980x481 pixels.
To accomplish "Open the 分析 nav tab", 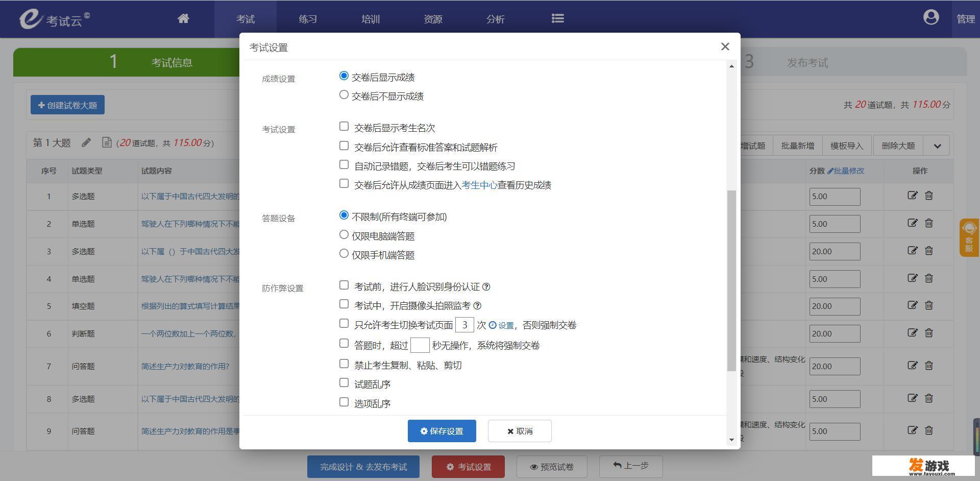I will point(495,19).
